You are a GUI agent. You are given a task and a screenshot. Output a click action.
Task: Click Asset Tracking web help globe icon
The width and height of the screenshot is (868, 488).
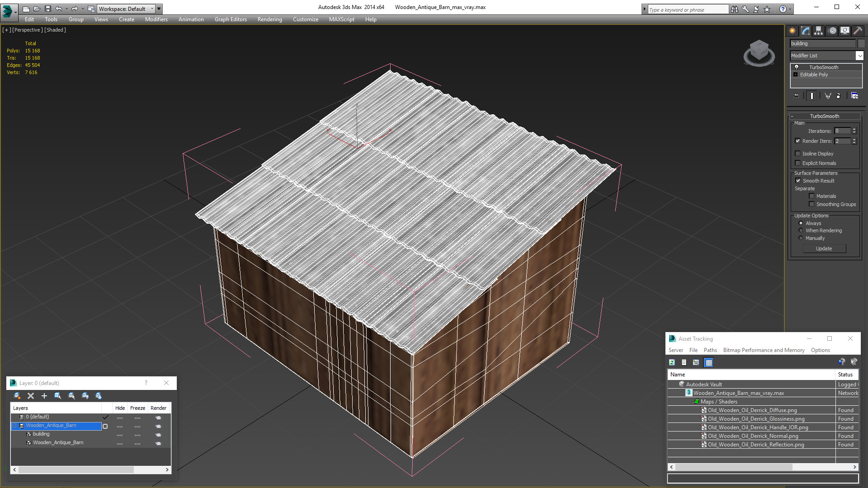(841, 362)
